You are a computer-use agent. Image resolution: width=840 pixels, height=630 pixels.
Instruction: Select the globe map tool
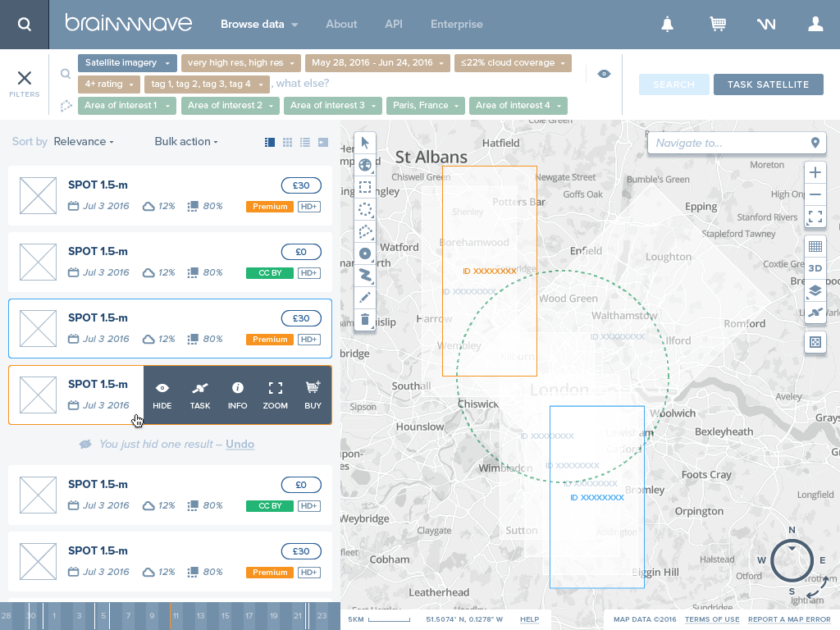point(365,165)
